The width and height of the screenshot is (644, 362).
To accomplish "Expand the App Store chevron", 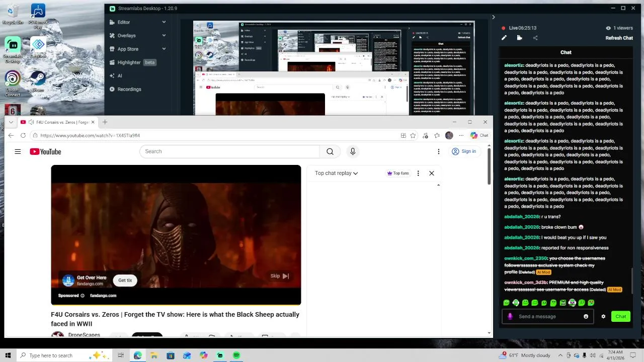I will click(x=164, y=49).
